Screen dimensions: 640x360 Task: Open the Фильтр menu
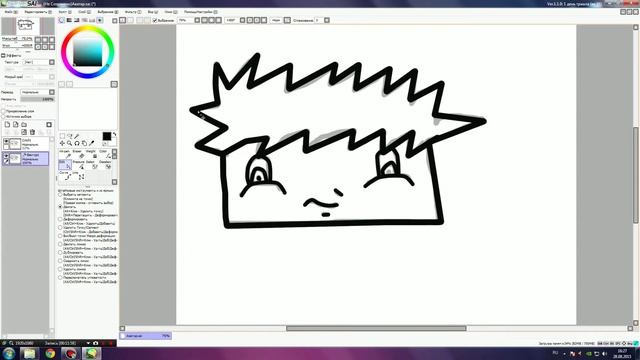coord(133,12)
